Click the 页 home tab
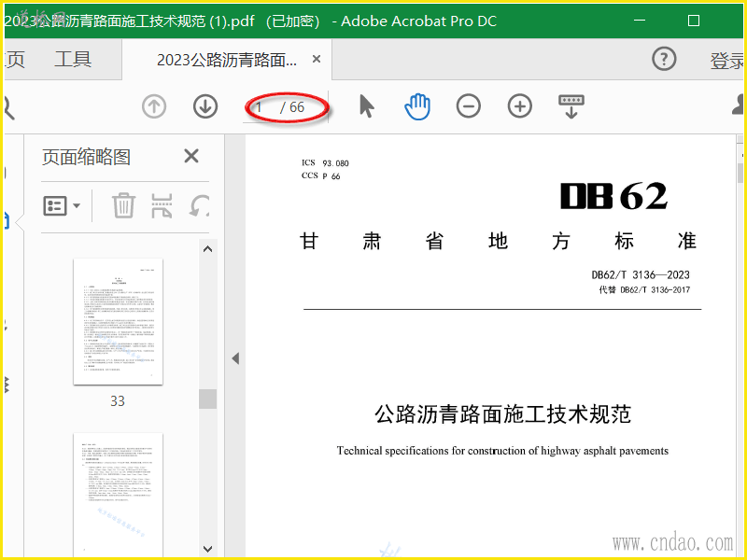The image size is (747, 560). (x=15, y=60)
